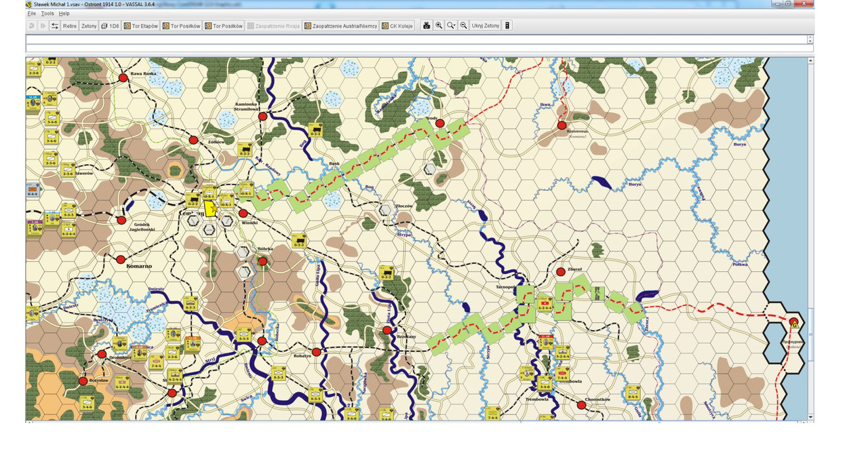The image size is (868, 470).
Task: Toggle the Ukryj Żetony button
Action: [x=486, y=26]
